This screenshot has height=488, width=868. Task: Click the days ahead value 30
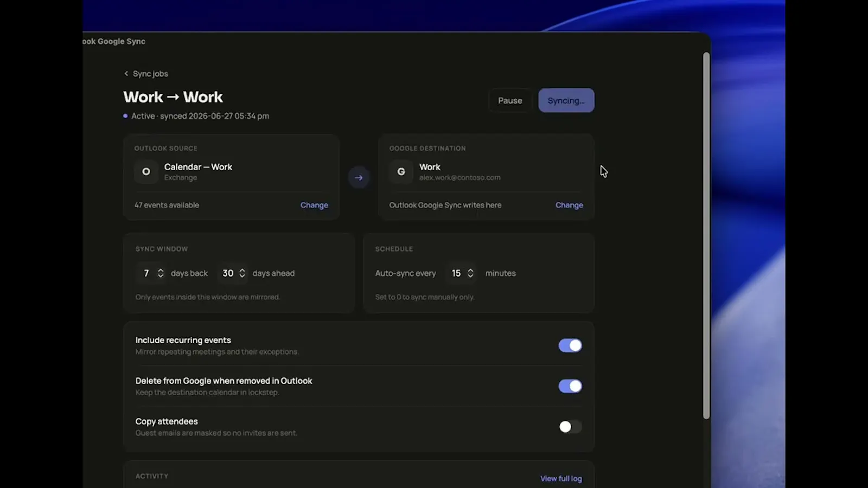[228, 273]
